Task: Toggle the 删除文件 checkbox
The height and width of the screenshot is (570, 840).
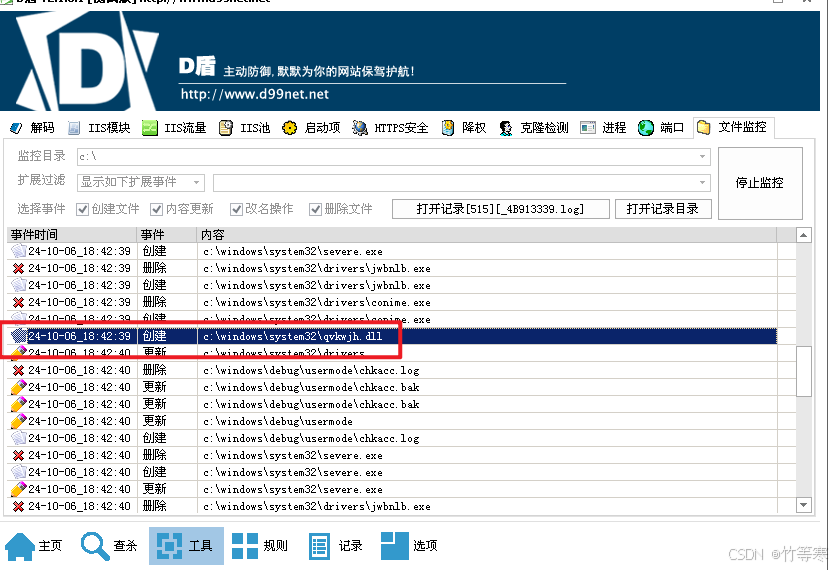Action: tap(316, 209)
